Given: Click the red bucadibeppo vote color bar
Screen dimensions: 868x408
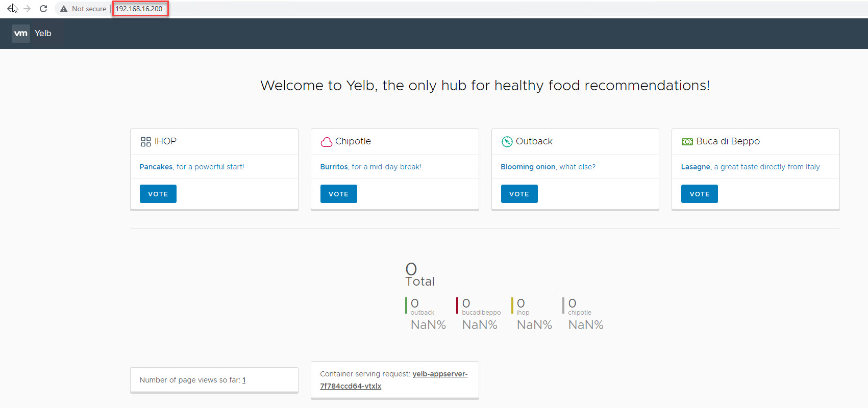Looking at the screenshot, I should (457, 305).
